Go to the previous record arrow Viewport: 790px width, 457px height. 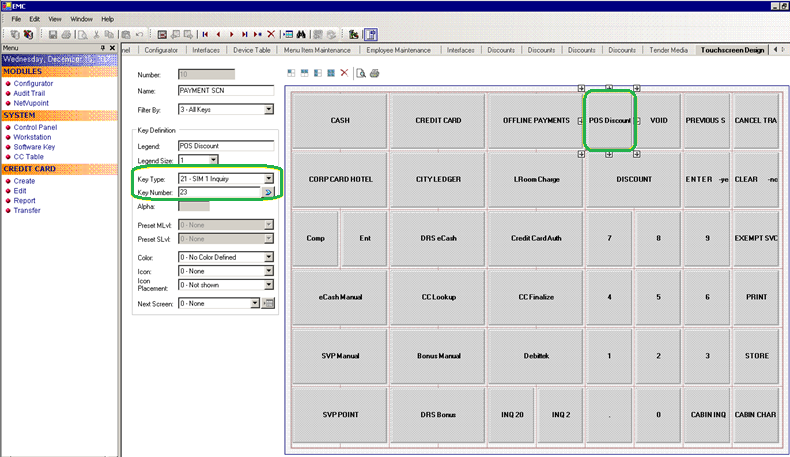tap(218, 34)
